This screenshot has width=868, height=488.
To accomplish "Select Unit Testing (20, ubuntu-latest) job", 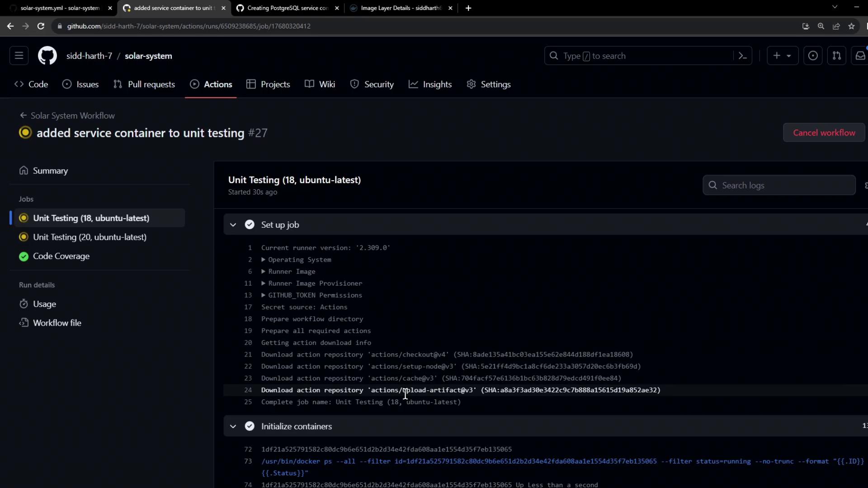I will [x=90, y=237].
